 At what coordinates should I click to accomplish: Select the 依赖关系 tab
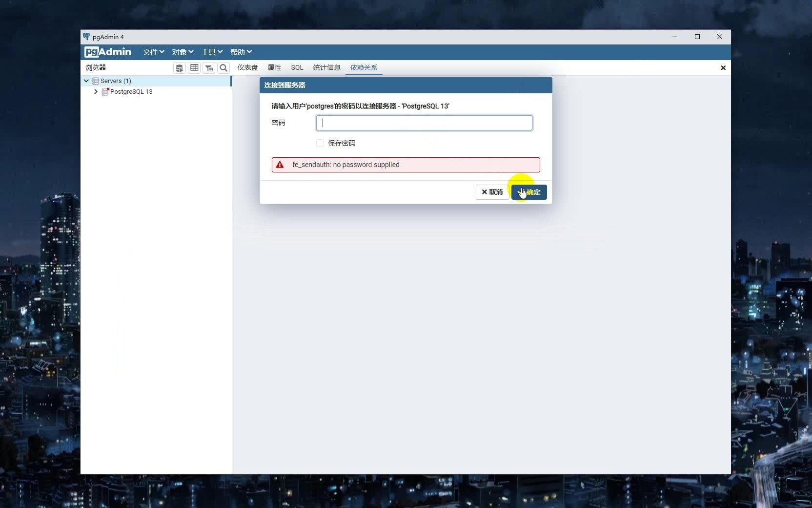[x=364, y=68]
